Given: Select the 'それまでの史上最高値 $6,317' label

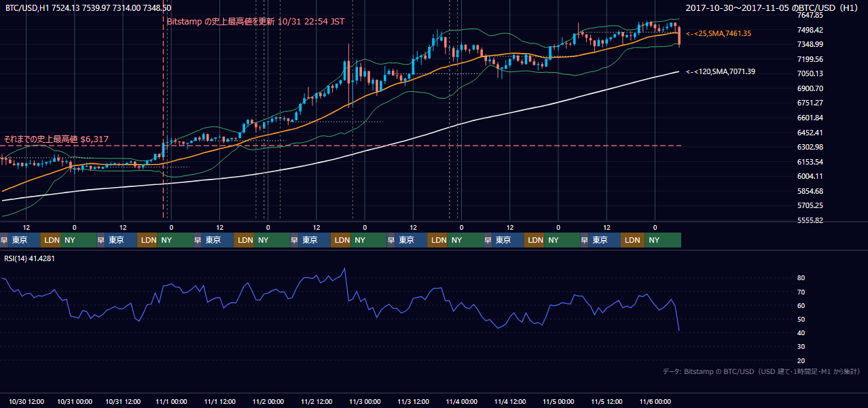Looking at the screenshot, I should 56,139.
